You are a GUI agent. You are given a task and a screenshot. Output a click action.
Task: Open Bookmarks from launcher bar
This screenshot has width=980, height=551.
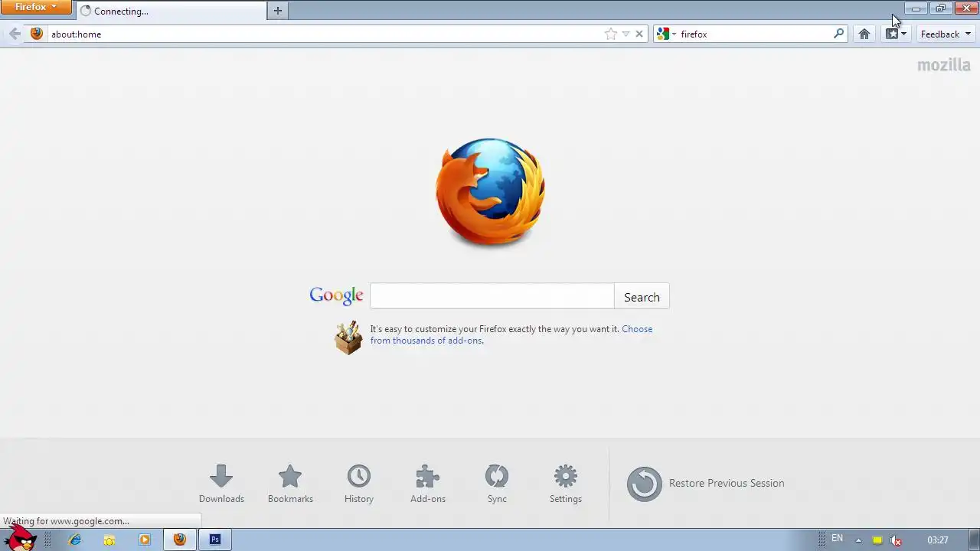[290, 484]
